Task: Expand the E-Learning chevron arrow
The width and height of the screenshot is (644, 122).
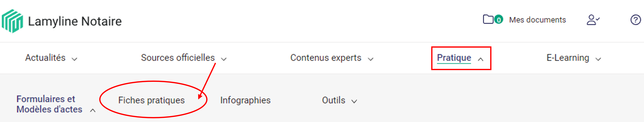Action: 598,59
